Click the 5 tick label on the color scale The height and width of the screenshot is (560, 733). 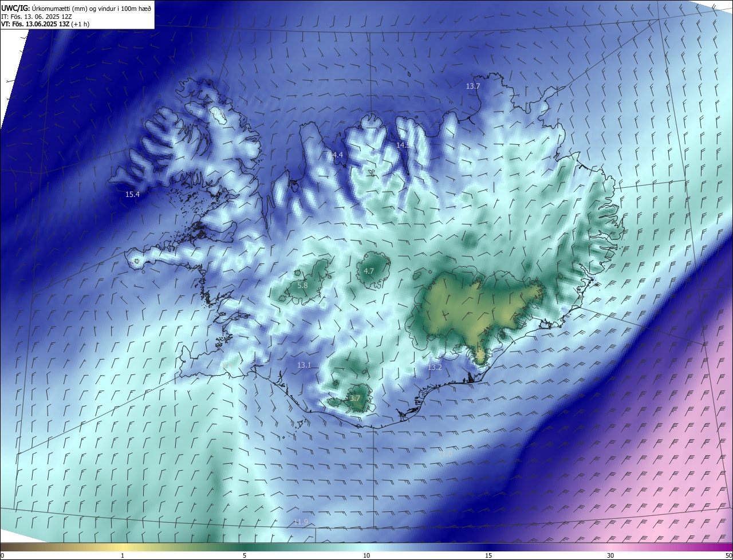[x=245, y=555]
